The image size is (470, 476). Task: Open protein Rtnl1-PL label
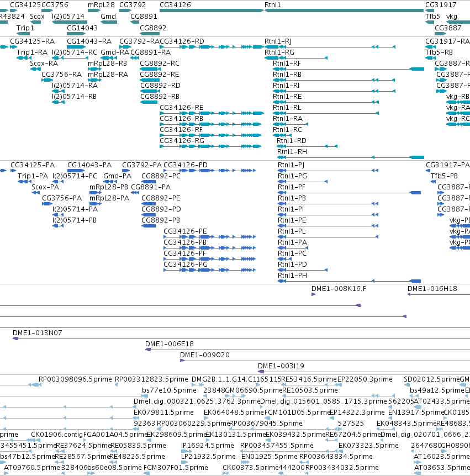[x=292, y=231]
